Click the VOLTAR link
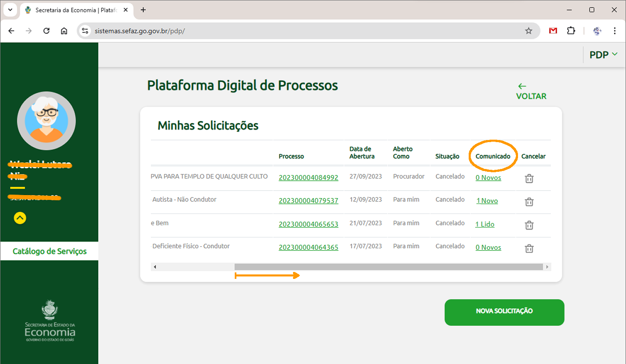 (531, 96)
